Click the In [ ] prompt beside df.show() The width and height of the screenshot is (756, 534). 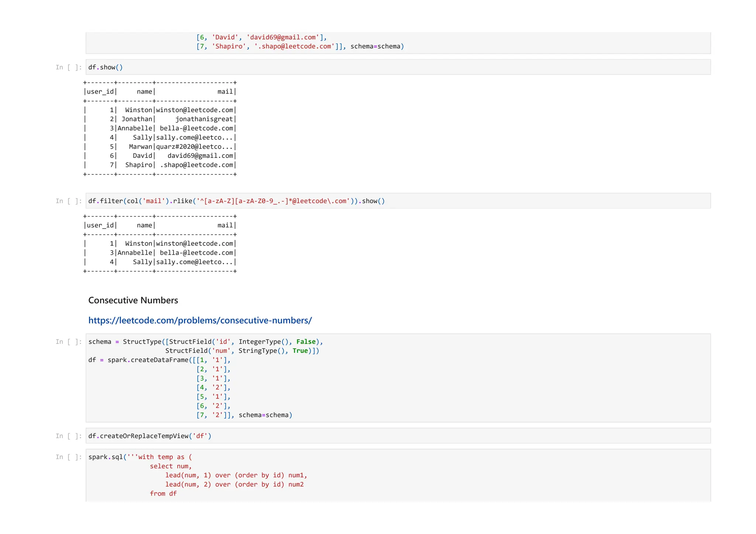[x=69, y=67]
